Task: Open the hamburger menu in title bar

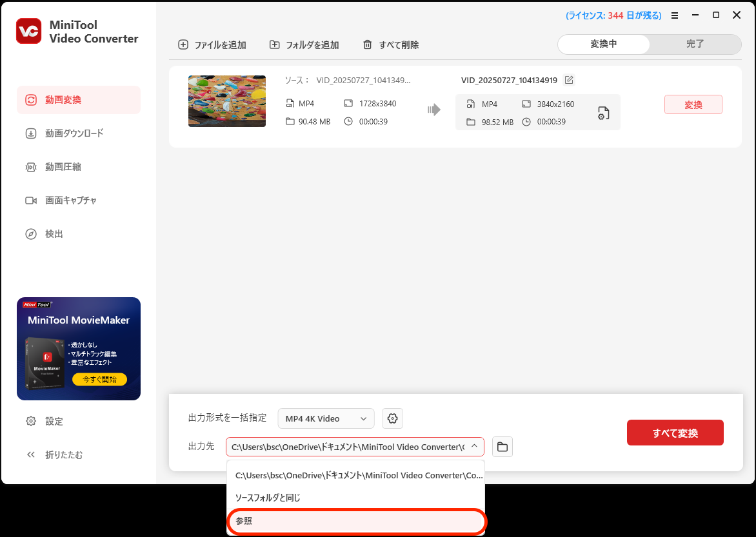Action: click(675, 15)
